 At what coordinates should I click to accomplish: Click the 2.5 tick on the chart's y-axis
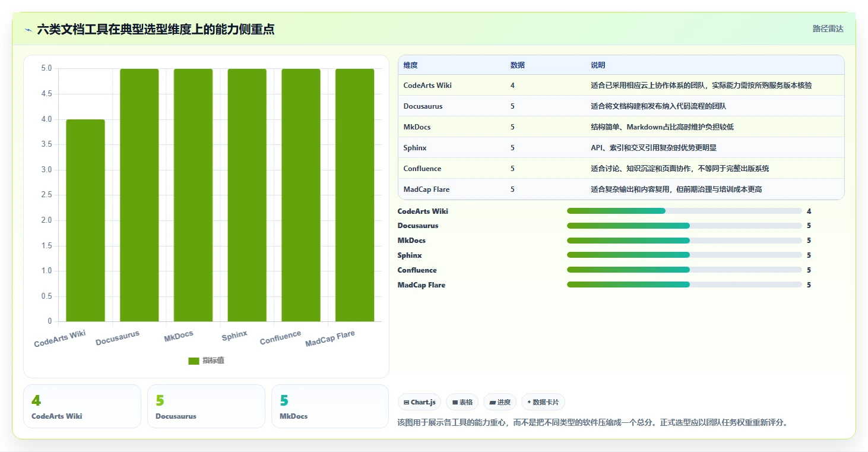[x=46, y=195]
